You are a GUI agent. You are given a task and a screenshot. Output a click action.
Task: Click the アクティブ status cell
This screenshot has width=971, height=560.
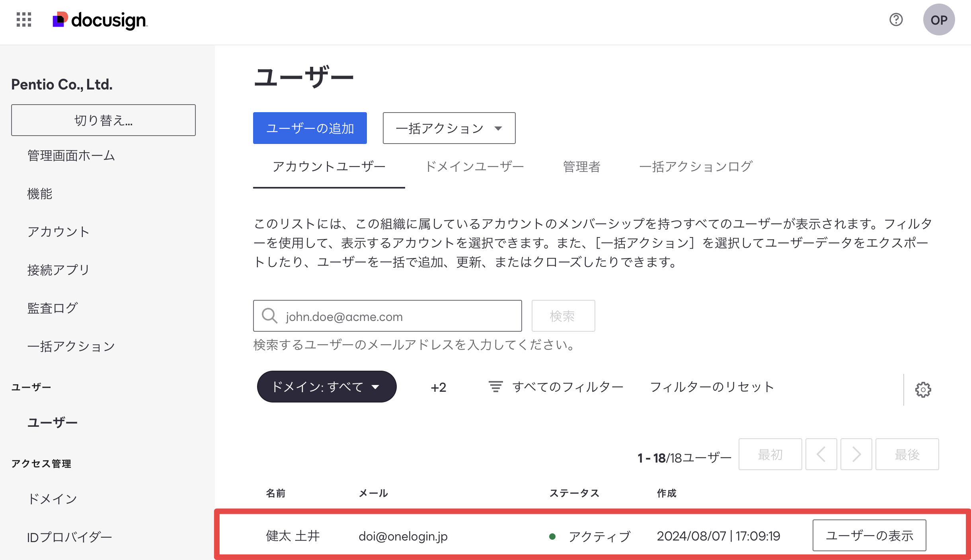[x=590, y=536]
